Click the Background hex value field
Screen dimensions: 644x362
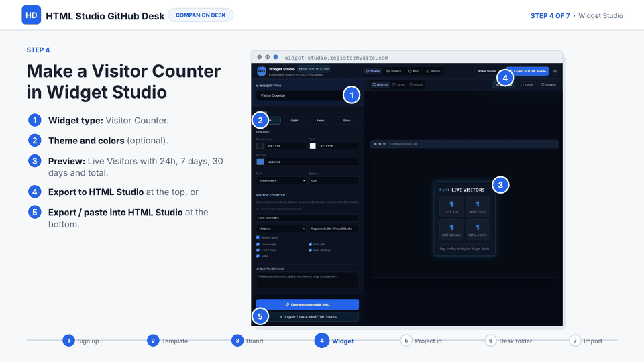pos(286,146)
